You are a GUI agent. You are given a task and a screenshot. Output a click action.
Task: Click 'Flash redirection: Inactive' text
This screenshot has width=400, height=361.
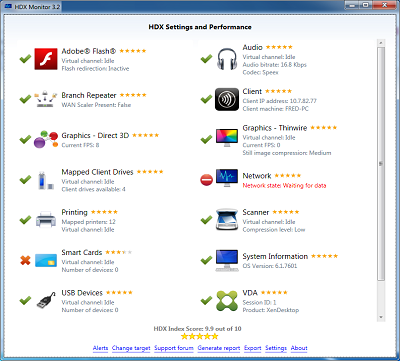point(95,69)
